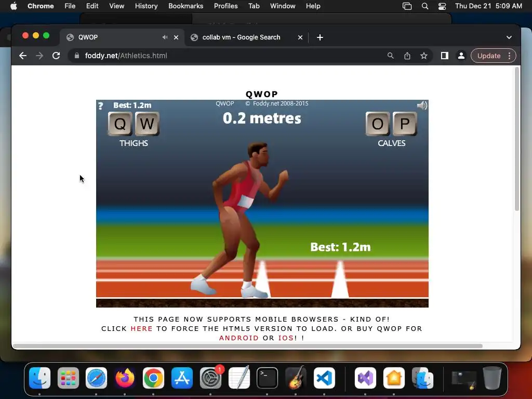Close the collab vm Google Search tab
This screenshot has width=532, height=399.
(300, 37)
